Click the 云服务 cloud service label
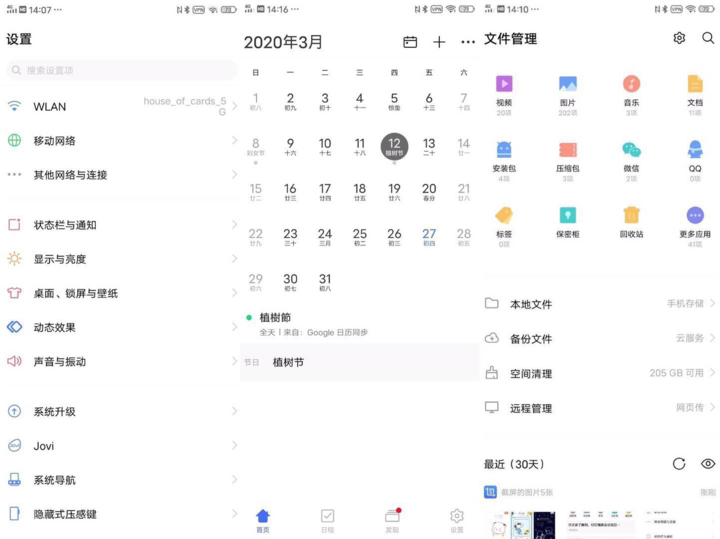720x539 pixels. tap(690, 338)
